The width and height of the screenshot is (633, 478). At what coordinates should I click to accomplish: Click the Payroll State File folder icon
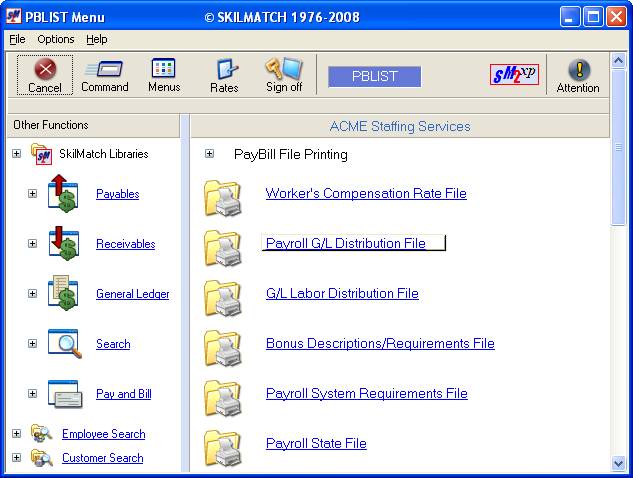click(222, 445)
